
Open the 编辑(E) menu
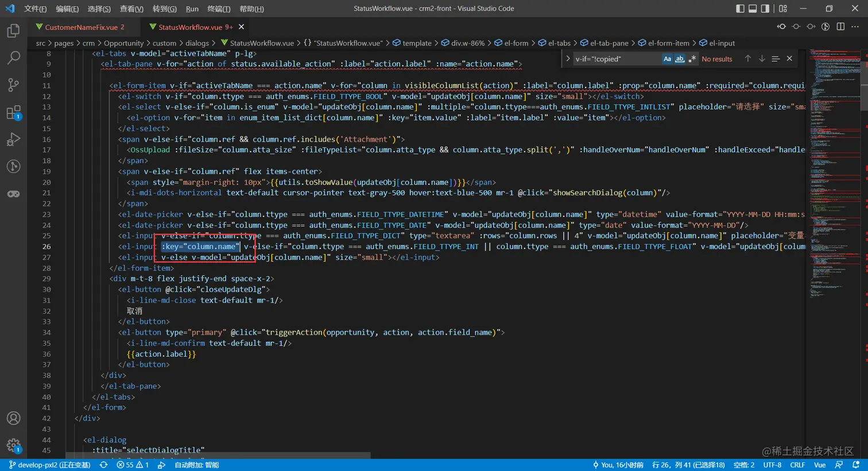[67, 9]
